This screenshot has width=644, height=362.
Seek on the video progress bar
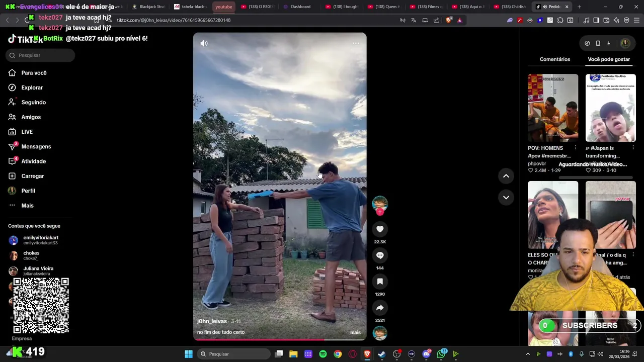280,339
